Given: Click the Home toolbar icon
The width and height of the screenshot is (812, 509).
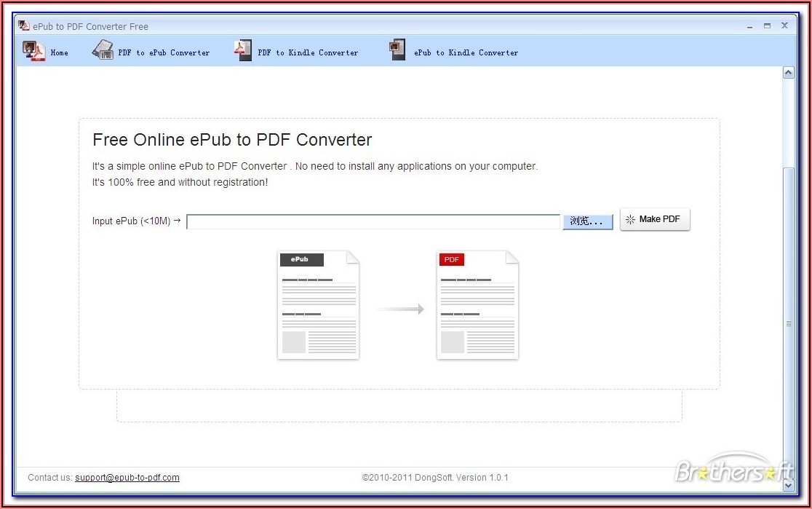Looking at the screenshot, I should 33,51.
